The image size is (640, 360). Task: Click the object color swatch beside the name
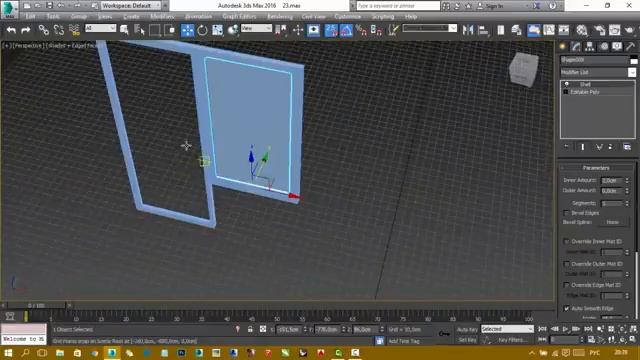(x=633, y=61)
